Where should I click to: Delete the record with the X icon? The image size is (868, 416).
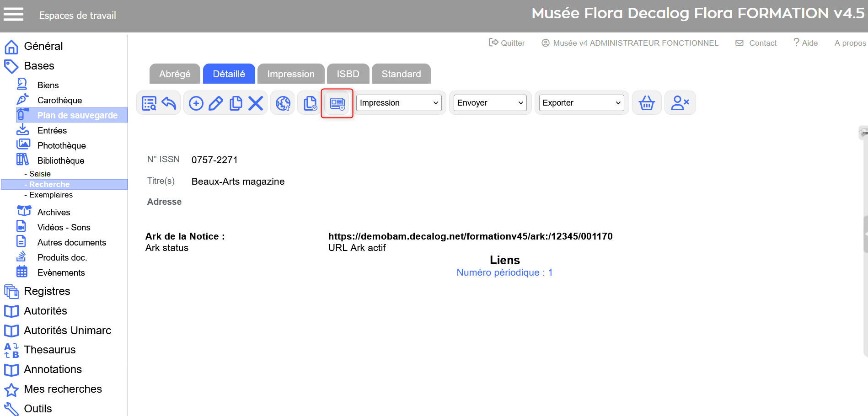pos(256,103)
